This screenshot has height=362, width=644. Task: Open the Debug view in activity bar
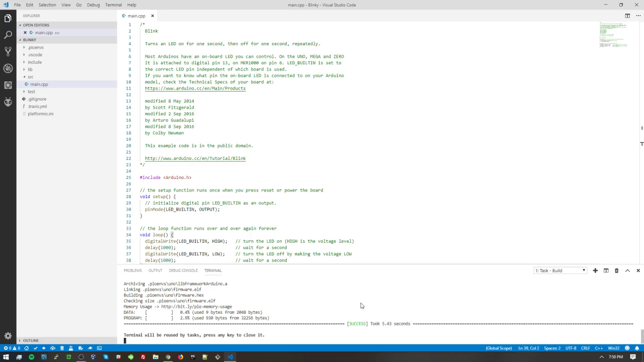click(8, 68)
